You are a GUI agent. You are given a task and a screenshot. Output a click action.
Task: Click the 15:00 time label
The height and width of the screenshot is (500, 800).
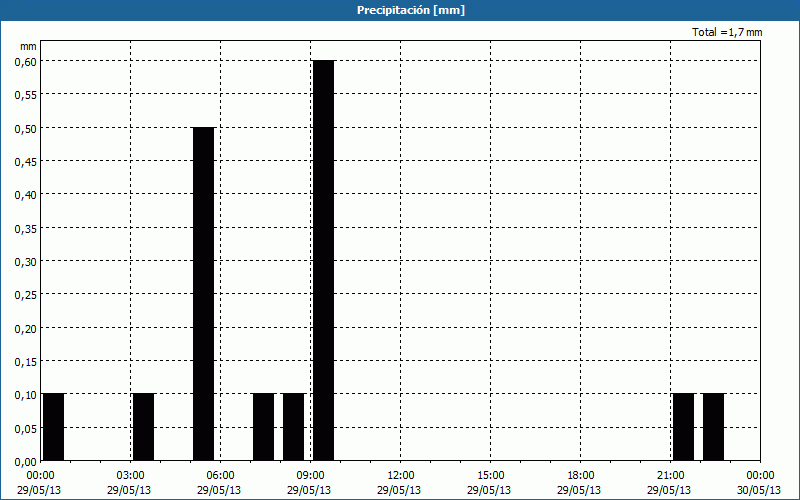coord(491,476)
